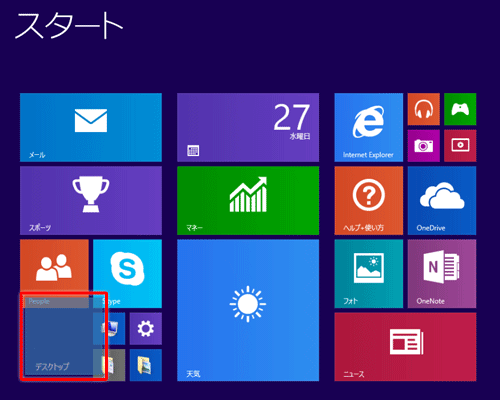This screenshot has width=500, height=400.
Task: Click the スタート heading text
Action: point(69,26)
